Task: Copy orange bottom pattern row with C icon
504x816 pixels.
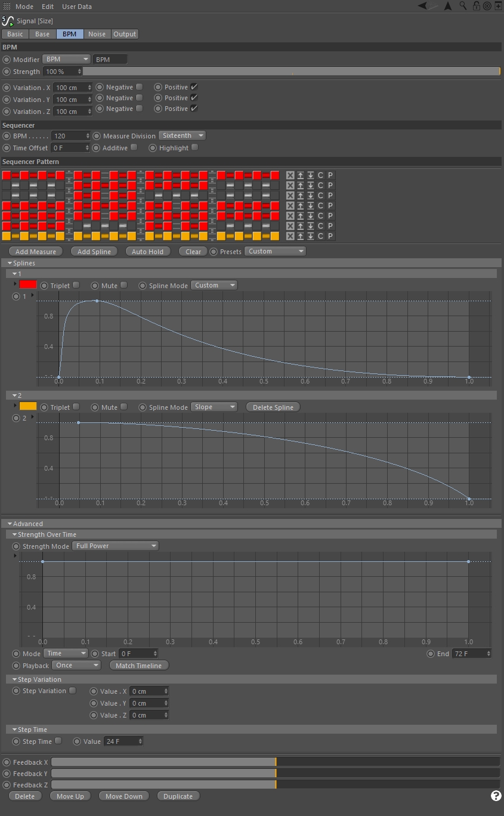Action: (320, 236)
